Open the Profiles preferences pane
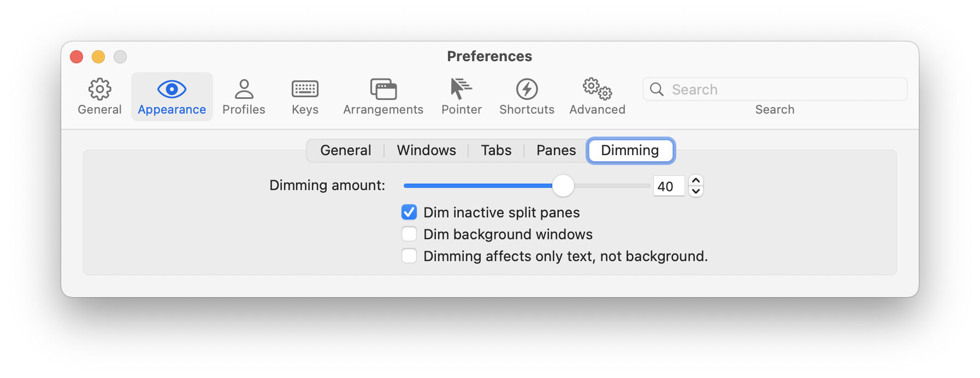The image size is (980, 378). 244,96
